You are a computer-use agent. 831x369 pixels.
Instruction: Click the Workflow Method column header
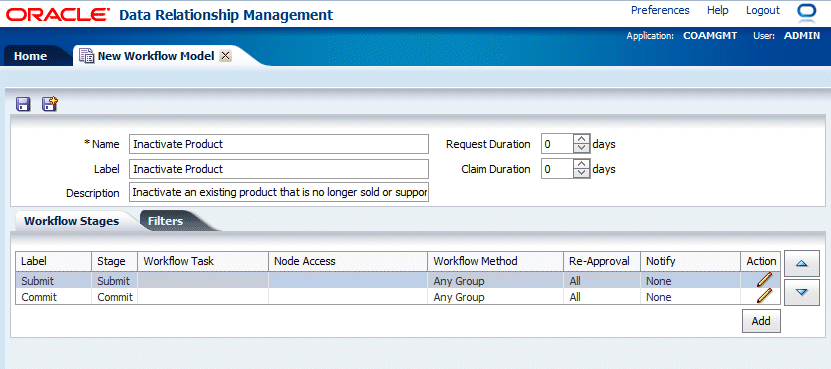pos(496,261)
